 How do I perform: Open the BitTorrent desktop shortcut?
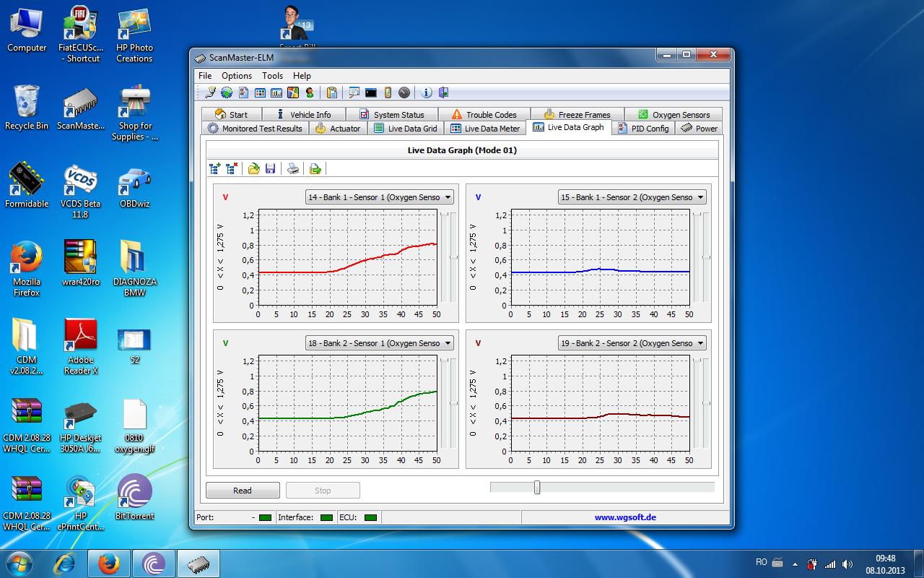tap(134, 497)
